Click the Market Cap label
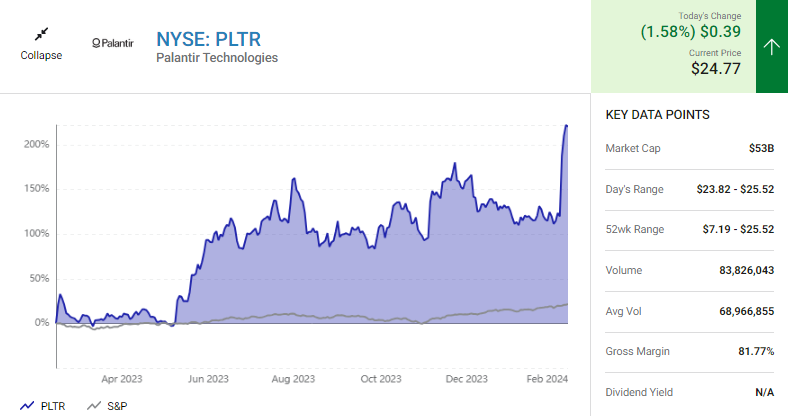The height and width of the screenshot is (416, 789). tap(633, 148)
